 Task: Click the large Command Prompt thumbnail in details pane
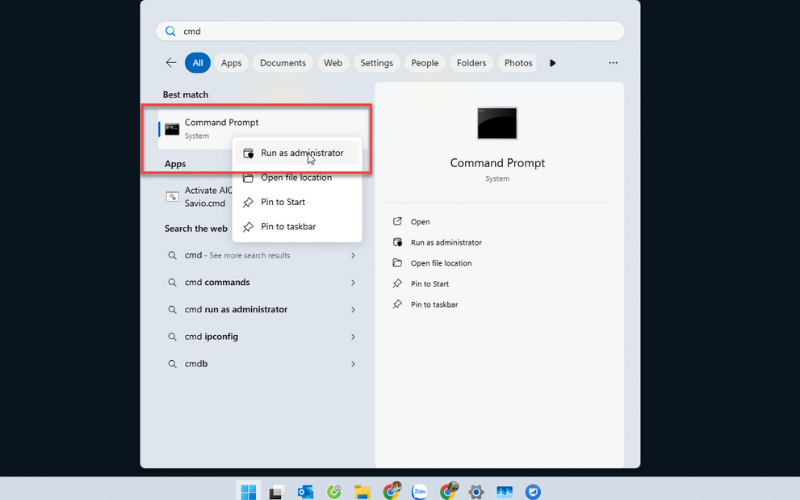(497, 123)
